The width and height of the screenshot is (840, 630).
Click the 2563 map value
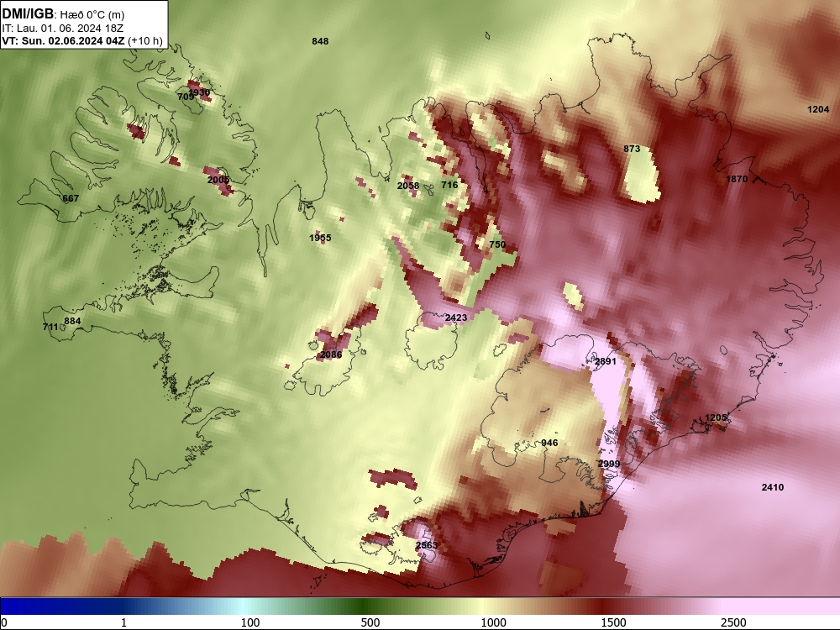pyautogui.click(x=427, y=545)
